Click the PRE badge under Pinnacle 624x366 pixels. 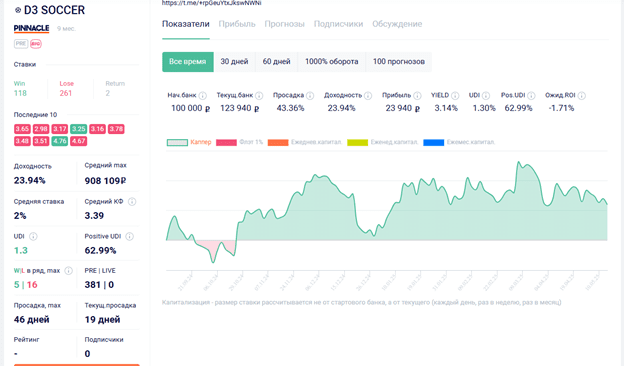(x=21, y=44)
